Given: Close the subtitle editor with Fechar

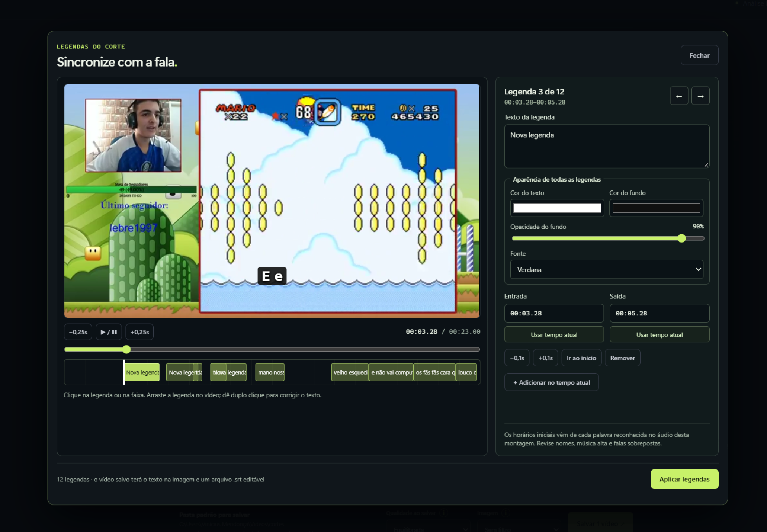Looking at the screenshot, I should click(x=699, y=55).
